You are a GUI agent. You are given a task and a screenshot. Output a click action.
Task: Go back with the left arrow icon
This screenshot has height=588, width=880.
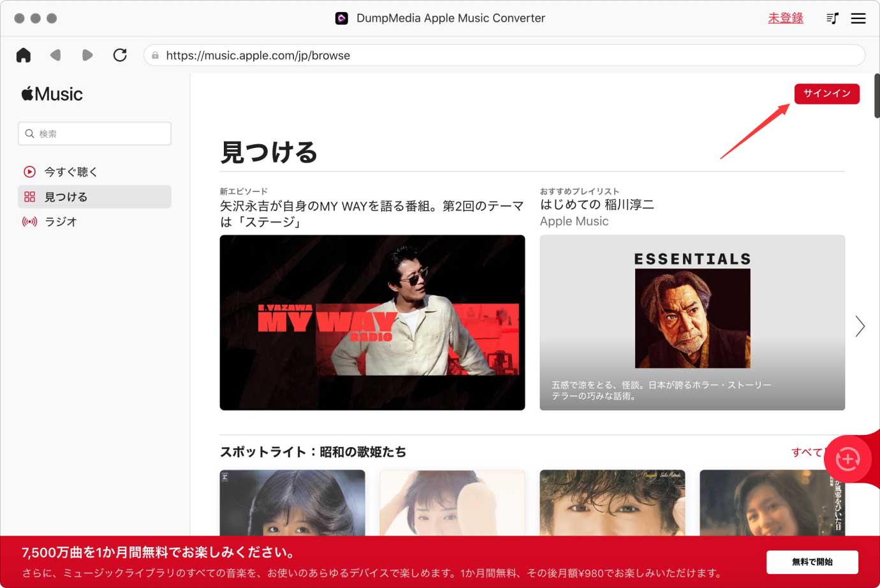(x=55, y=55)
